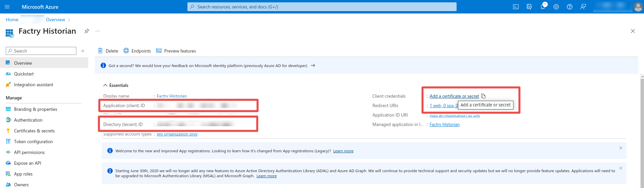
Task: Open the notifications bell
Action: [x=543, y=7]
